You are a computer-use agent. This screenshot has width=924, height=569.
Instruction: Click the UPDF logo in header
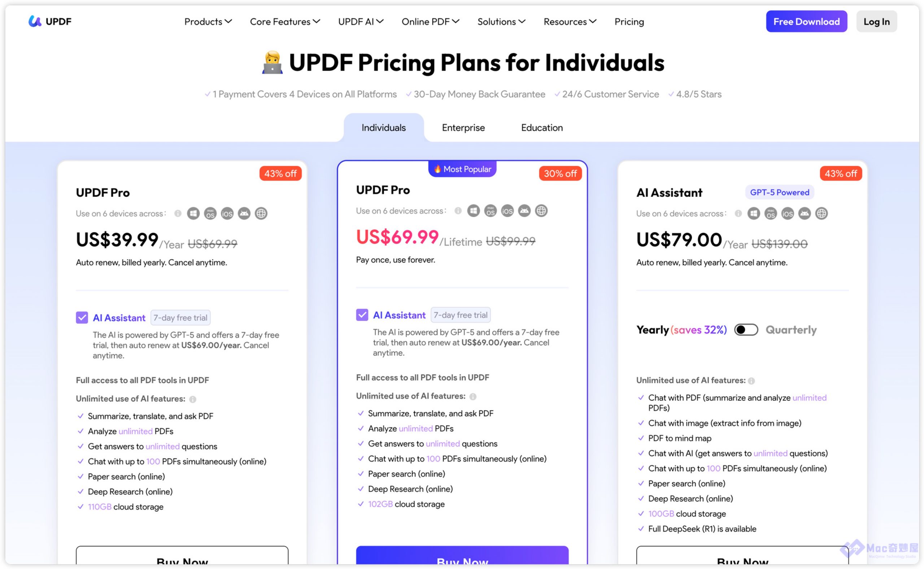click(50, 21)
